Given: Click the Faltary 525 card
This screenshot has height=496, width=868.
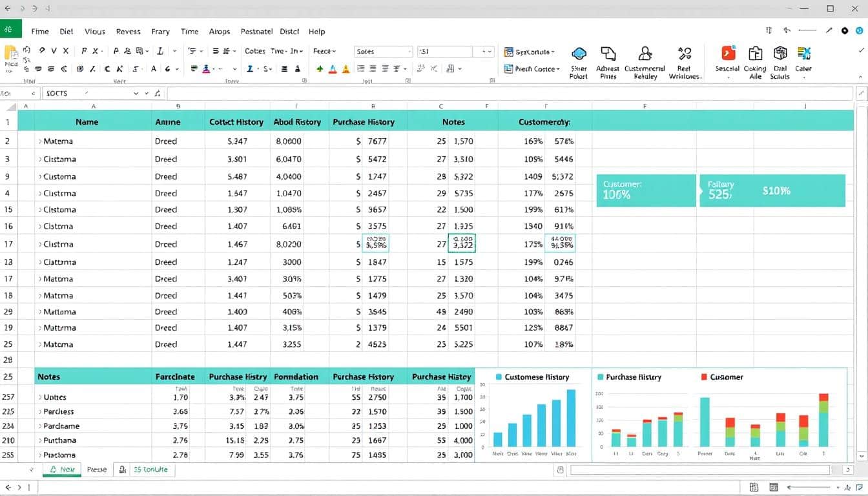Looking at the screenshot, I should tap(772, 190).
